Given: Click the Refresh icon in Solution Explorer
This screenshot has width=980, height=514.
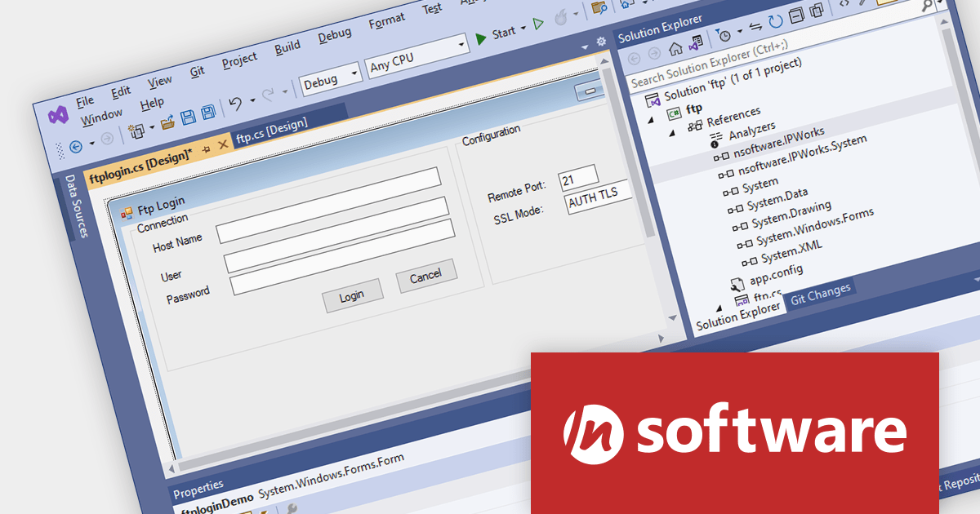Looking at the screenshot, I should [775, 22].
